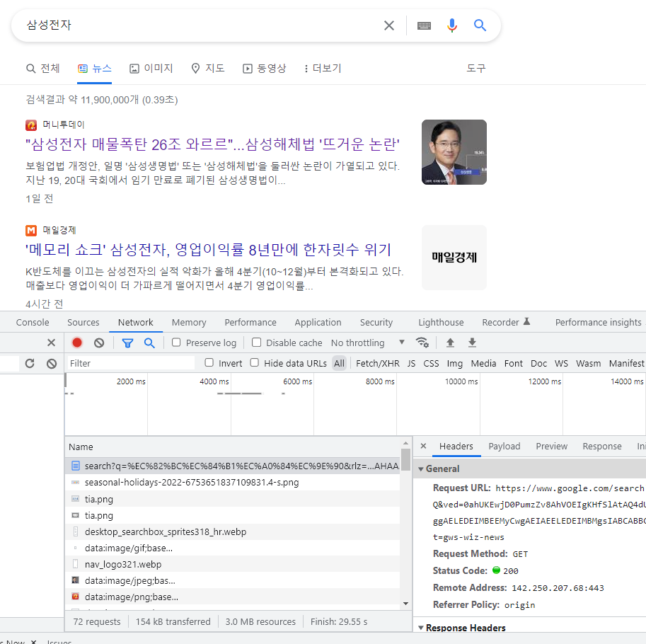
Task: Open the 매일경제 logo thumbnail
Action: [x=454, y=258]
